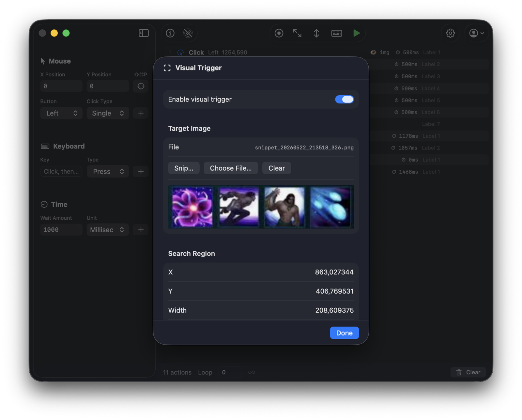Run the macro with green play button

pyautogui.click(x=357, y=33)
